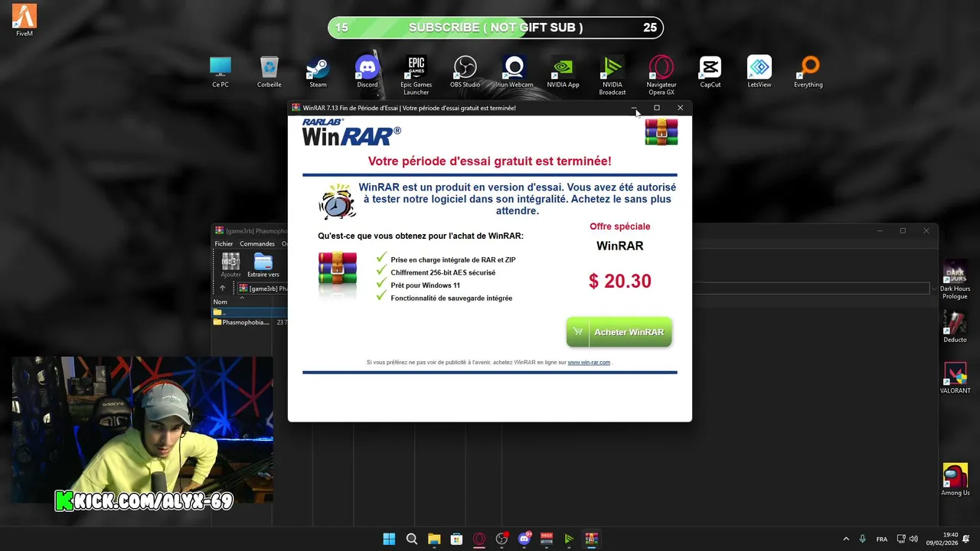This screenshot has height=551, width=980.
Task: Open Fichier menu in WinRAR archive window
Action: tap(224, 243)
